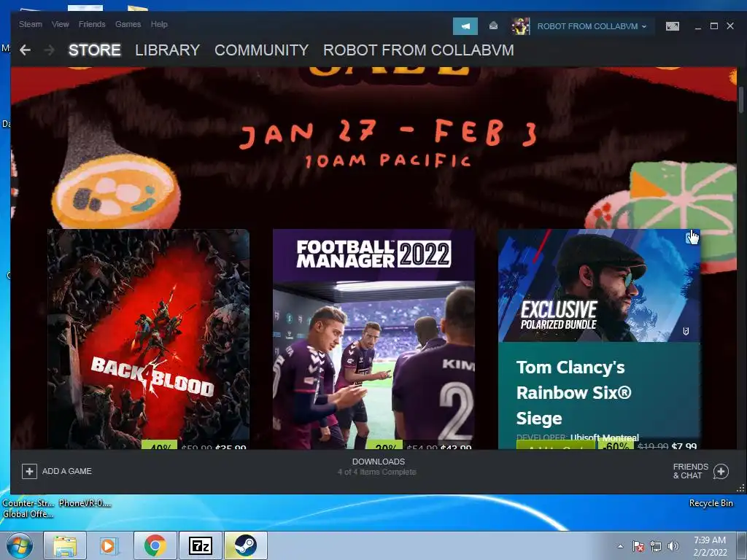The image size is (747, 560).
Task: Click the Steam window resize grip
Action: tap(740, 489)
